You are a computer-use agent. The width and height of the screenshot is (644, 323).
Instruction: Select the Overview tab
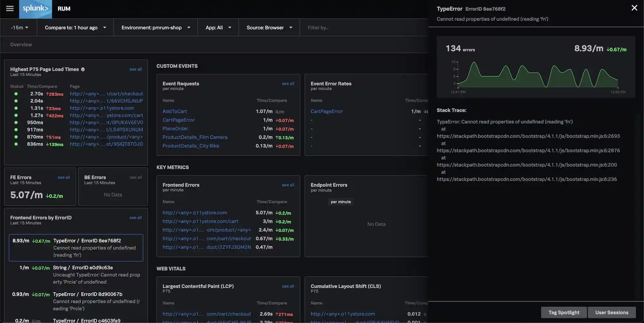pos(21,44)
